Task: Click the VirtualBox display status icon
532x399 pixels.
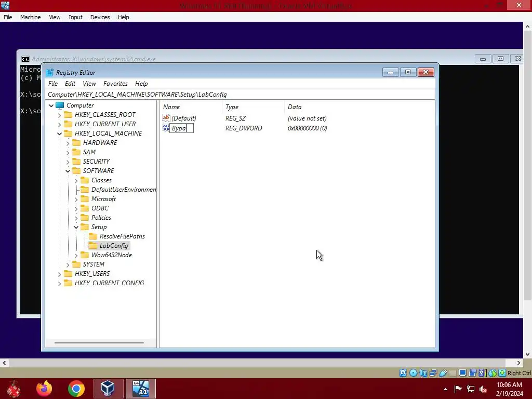Action: point(462,373)
